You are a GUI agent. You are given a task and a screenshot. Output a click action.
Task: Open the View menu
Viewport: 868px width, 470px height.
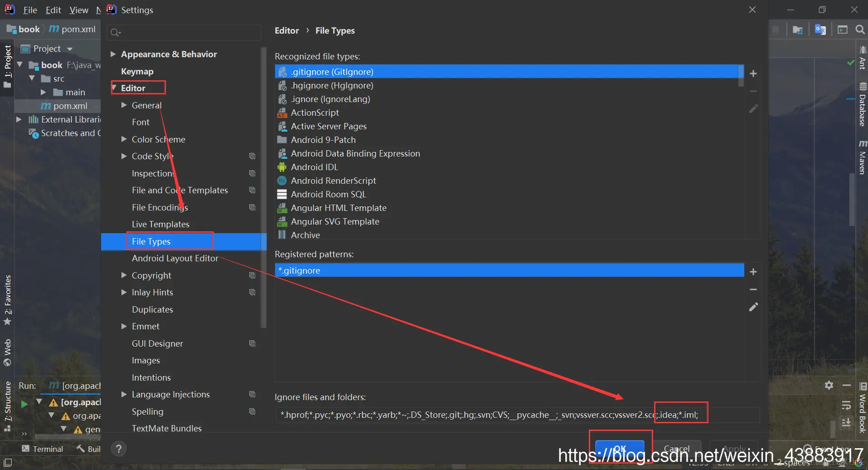click(x=79, y=10)
